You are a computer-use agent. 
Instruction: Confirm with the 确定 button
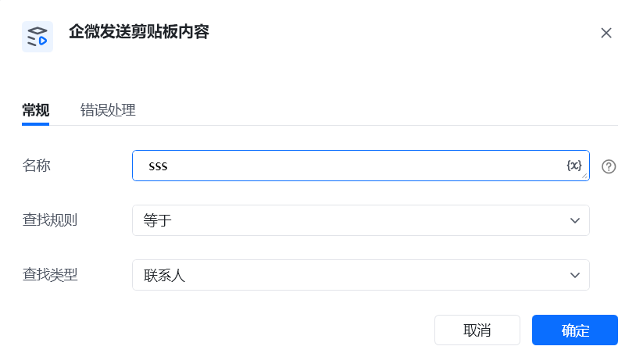coord(575,330)
